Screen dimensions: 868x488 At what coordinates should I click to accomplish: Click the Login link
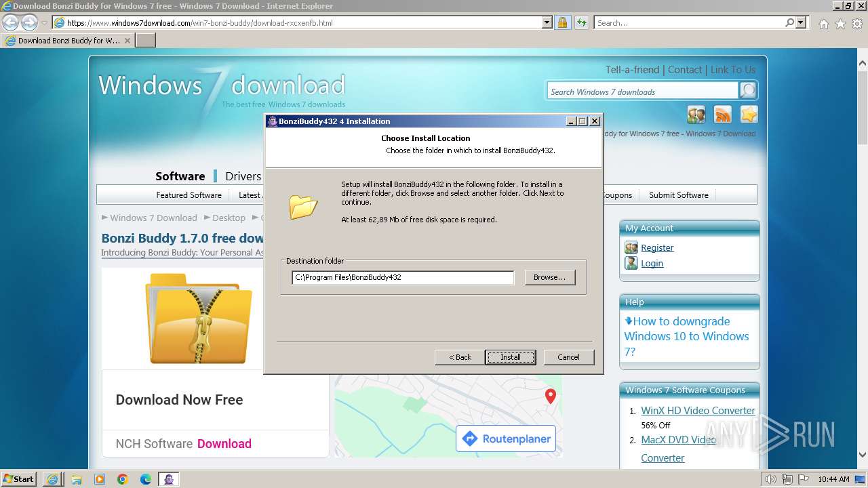pyautogui.click(x=652, y=263)
